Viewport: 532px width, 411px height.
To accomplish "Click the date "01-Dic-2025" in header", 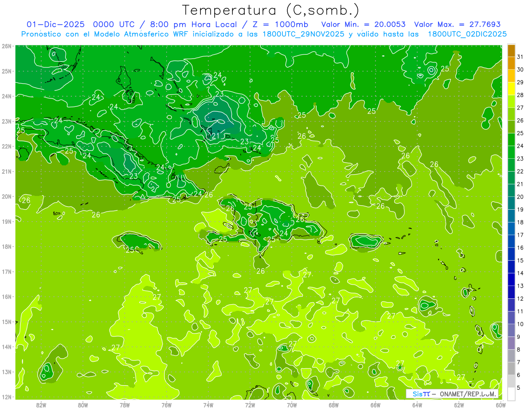I will click(x=55, y=24).
